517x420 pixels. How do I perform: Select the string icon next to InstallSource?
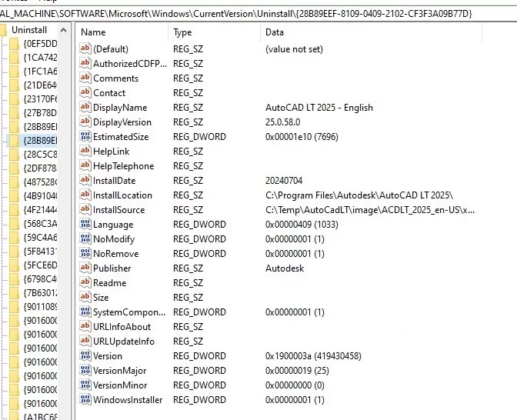click(85, 209)
